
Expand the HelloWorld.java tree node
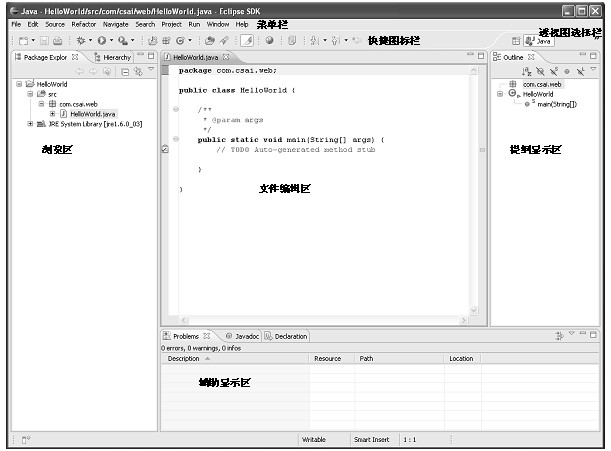coord(53,114)
